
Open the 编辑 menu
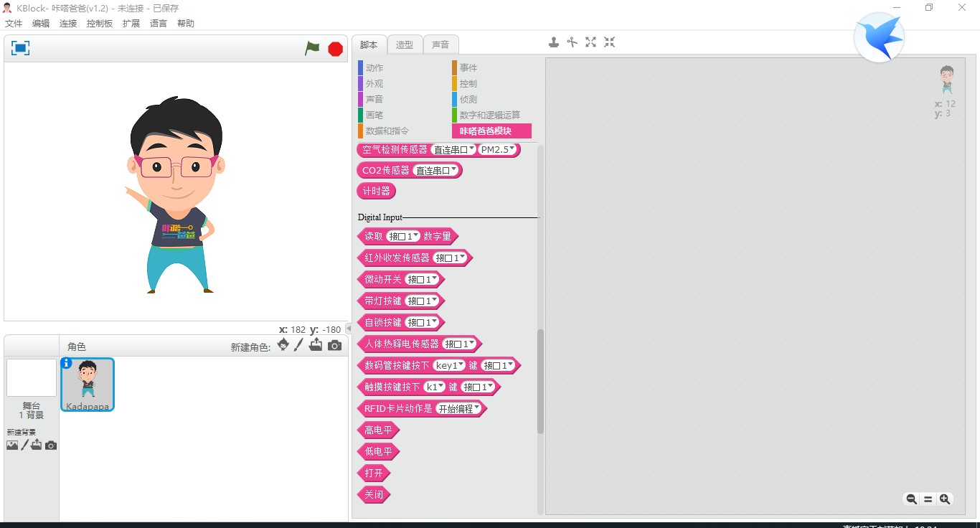coord(41,23)
